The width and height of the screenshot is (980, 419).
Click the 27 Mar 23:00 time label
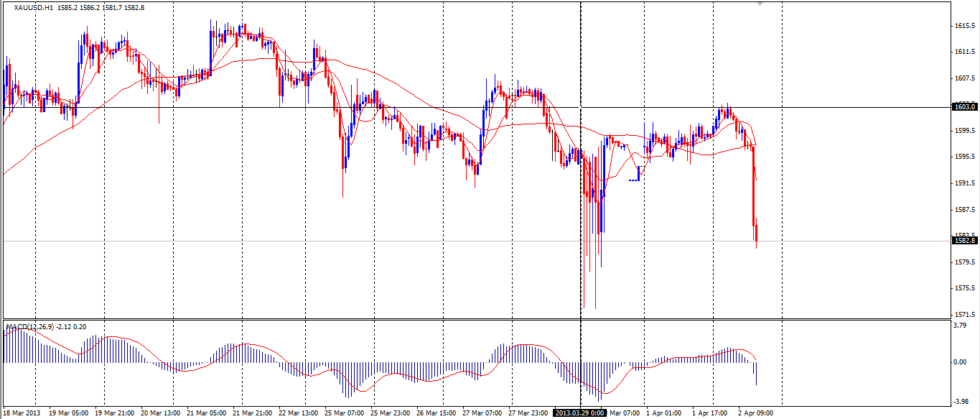[528, 413]
